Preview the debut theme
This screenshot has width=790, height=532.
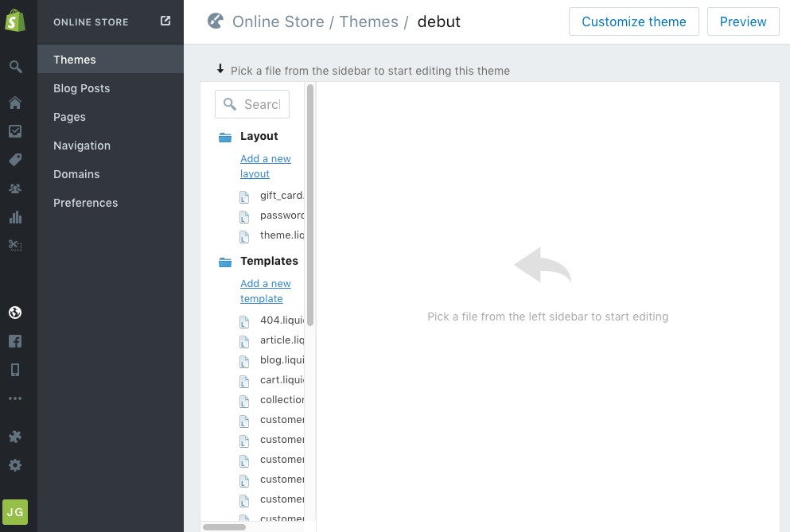[742, 21]
